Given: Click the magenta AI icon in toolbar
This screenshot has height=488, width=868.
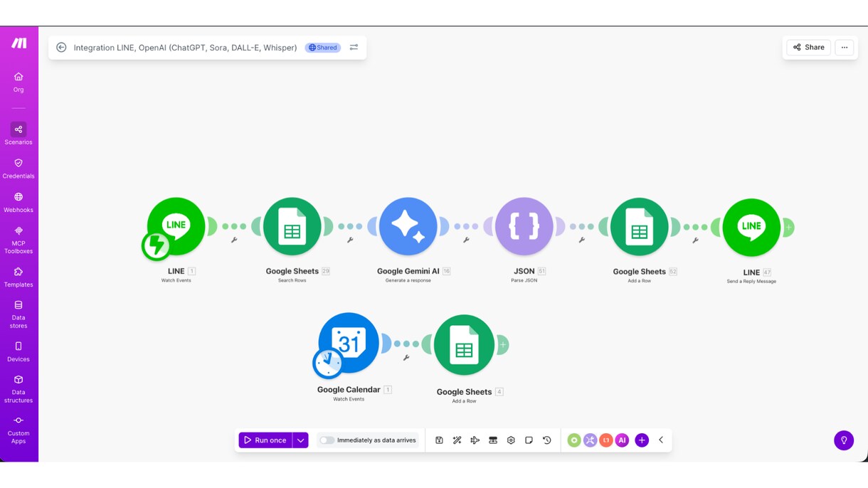Looking at the screenshot, I should 622,440.
